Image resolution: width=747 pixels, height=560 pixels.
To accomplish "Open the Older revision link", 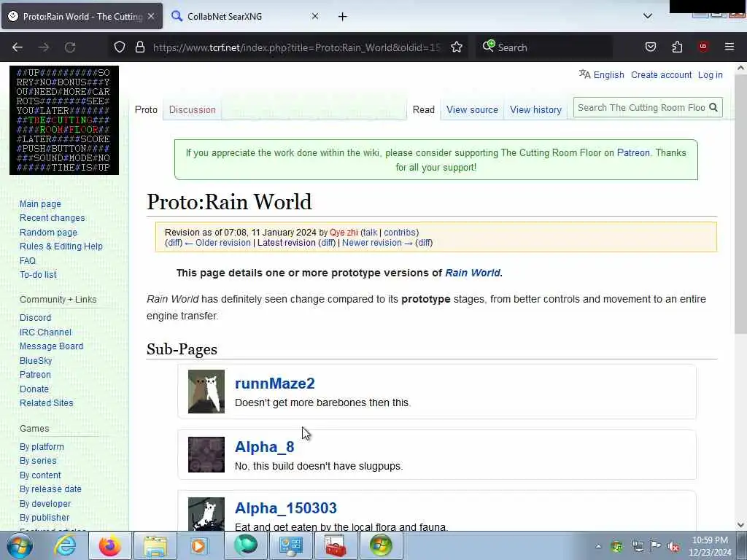I will pyautogui.click(x=222, y=243).
